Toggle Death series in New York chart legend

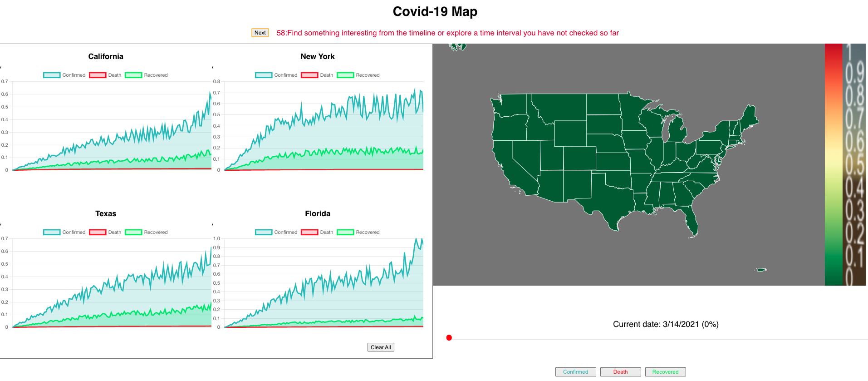click(x=317, y=75)
